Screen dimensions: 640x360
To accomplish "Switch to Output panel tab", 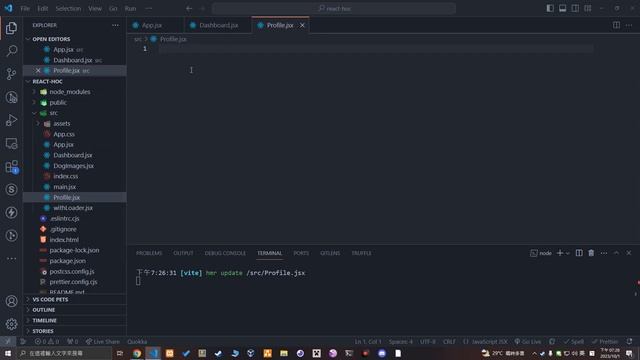I will (x=183, y=253).
